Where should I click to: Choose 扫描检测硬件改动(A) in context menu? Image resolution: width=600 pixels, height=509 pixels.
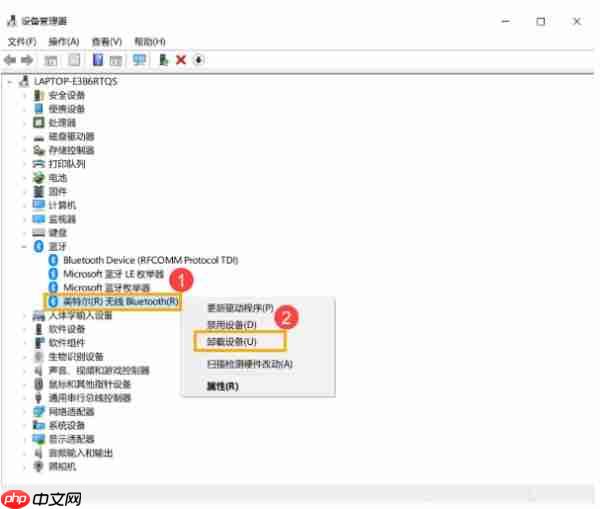250,364
